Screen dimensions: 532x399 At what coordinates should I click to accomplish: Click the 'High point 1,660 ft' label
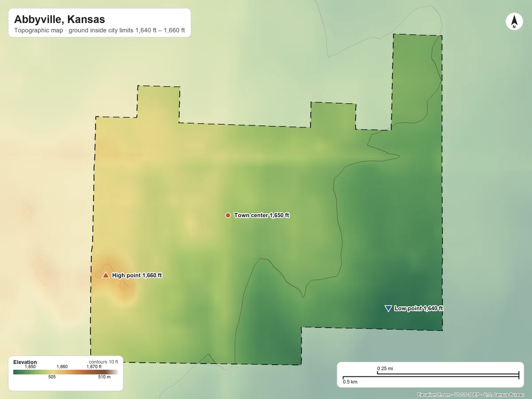click(137, 275)
